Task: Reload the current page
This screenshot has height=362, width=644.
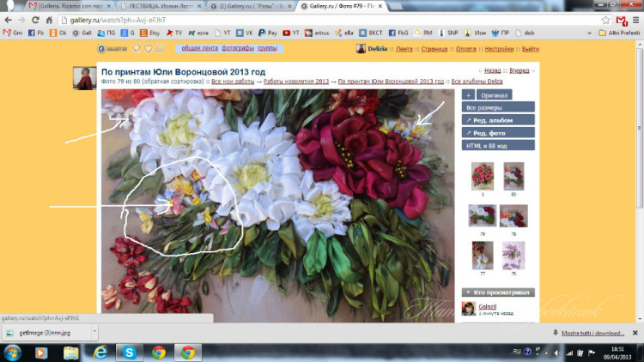Action: coord(35,20)
